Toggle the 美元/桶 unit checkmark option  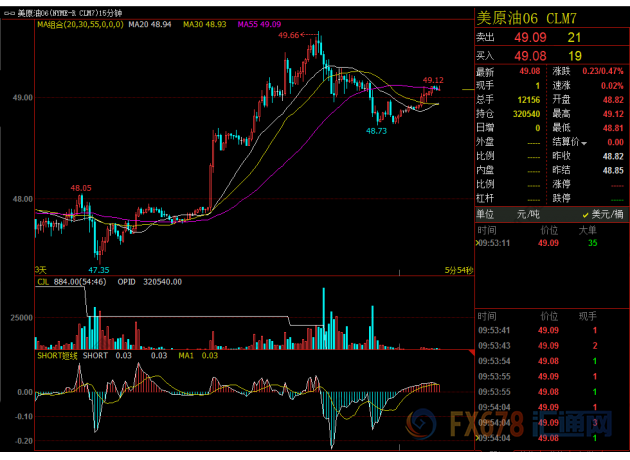coord(589,214)
